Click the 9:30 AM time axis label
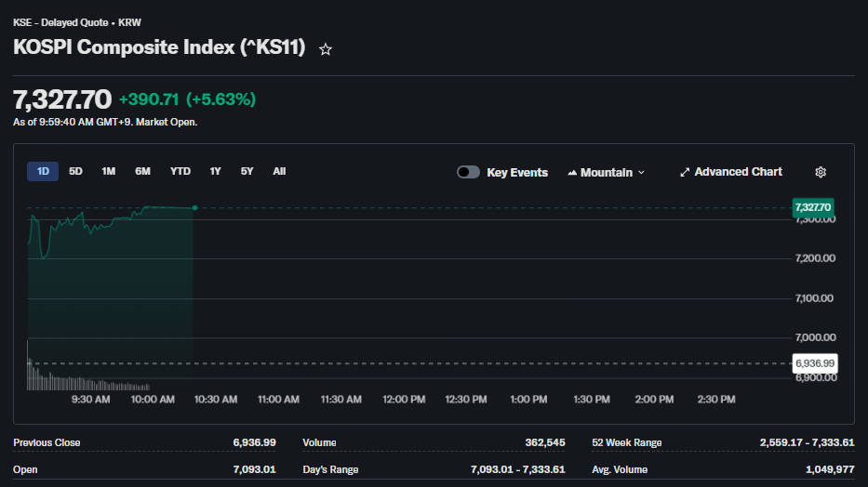868x487 pixels. tap(91, 399)
